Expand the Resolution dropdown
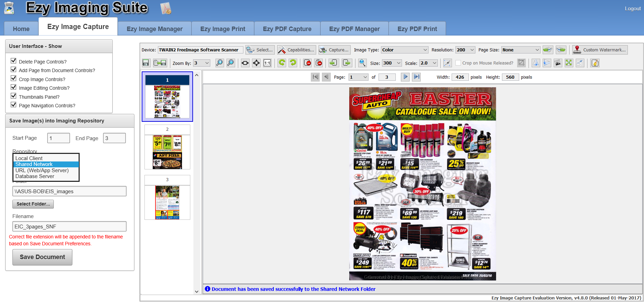 pyautogui.click(x=465, y=50)
